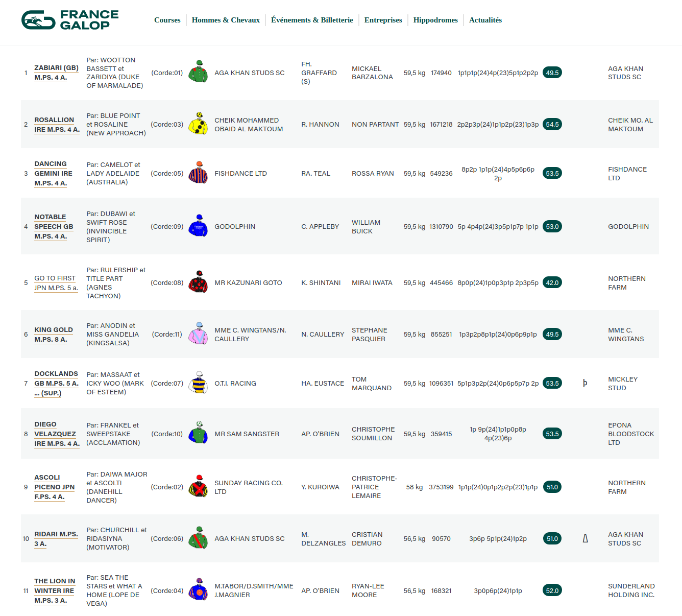Click trainer name FH. GRAFFARD (S)
Image resolution: width=682 pixels, height=616 pixels.
319,73
